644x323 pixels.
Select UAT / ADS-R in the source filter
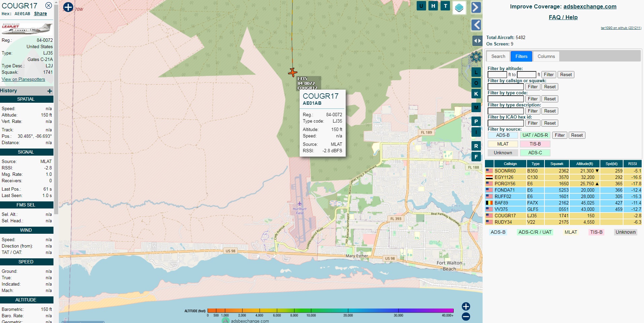(x=535, y=135)
